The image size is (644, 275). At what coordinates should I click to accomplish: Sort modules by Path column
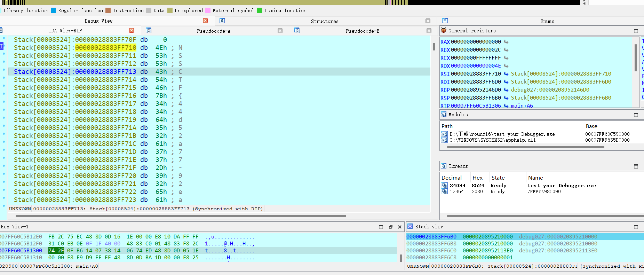pos(447,126)
